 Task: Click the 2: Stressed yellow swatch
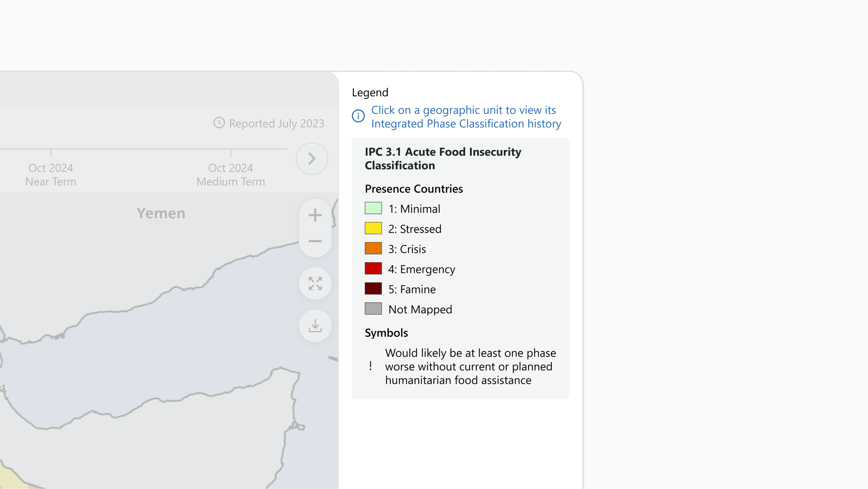373,228
